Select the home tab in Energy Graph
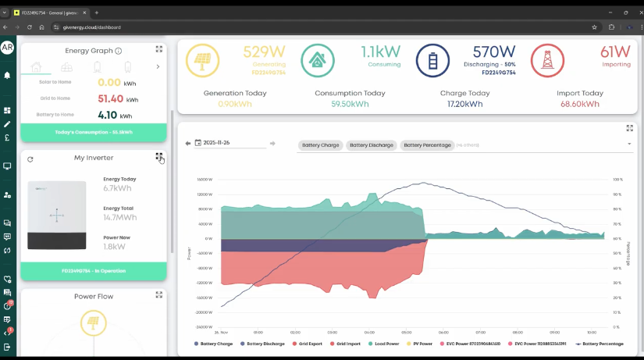The image size is (644, 360). pos(36,66)
